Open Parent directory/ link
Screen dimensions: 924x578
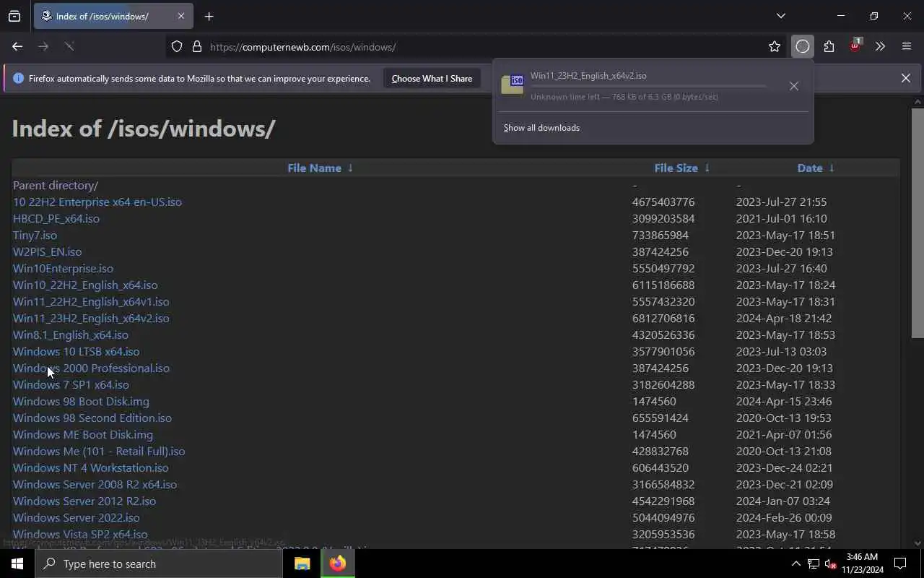56,186
